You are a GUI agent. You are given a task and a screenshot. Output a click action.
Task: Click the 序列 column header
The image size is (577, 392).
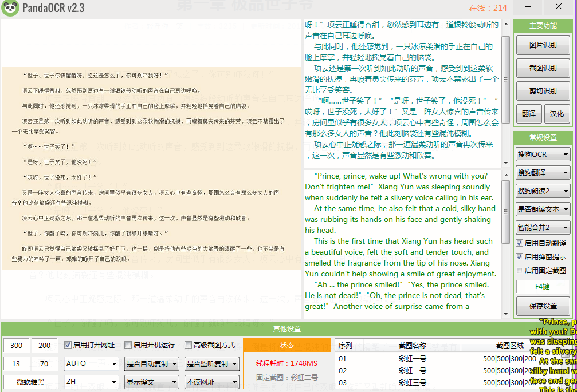click(345, 345)
